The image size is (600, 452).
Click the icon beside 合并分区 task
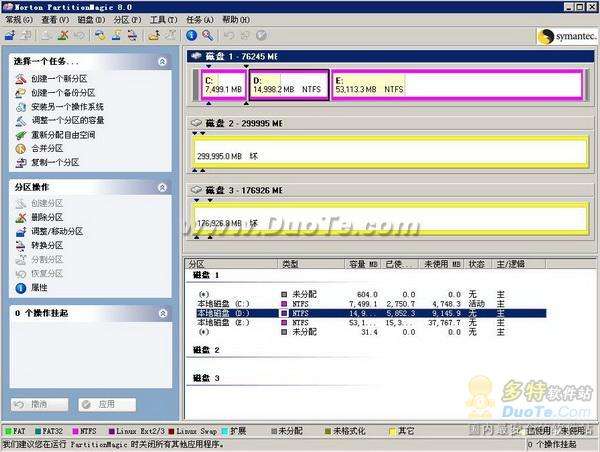coord(21,148)
